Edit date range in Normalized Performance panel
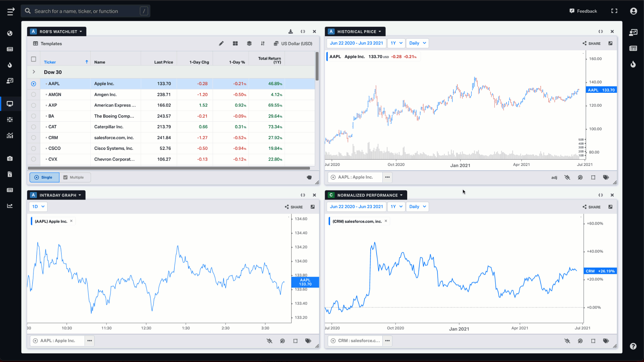This screenshot has width=644, height=362. 356,207
